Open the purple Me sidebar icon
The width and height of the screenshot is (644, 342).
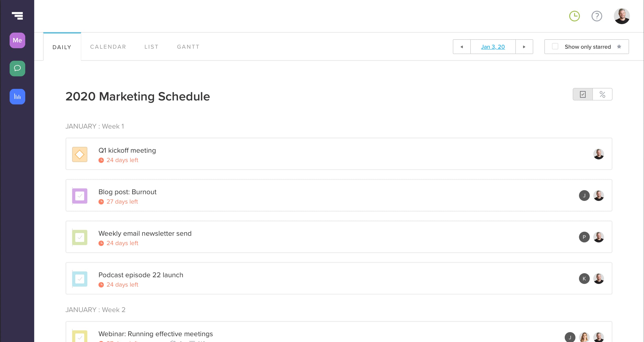coord(17,40)
